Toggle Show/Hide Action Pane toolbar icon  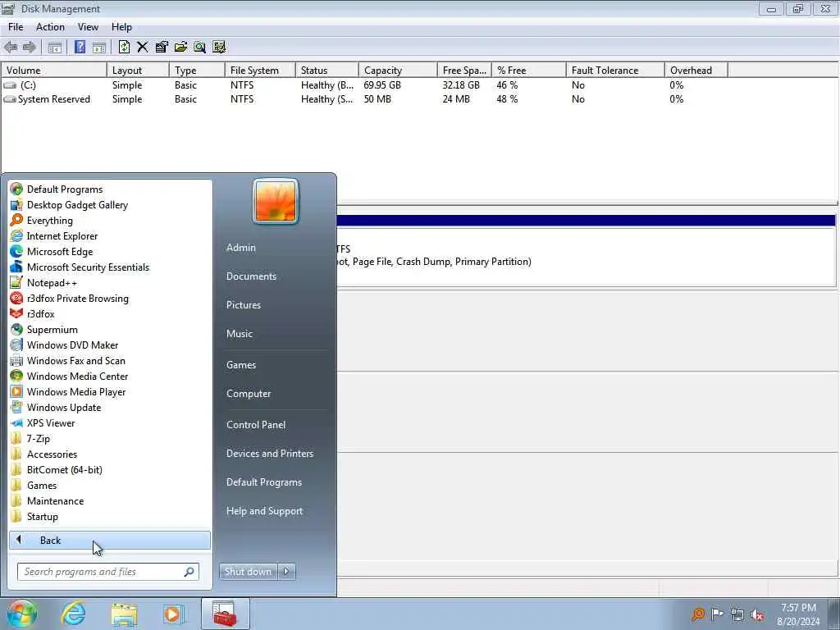click(98, 47)
